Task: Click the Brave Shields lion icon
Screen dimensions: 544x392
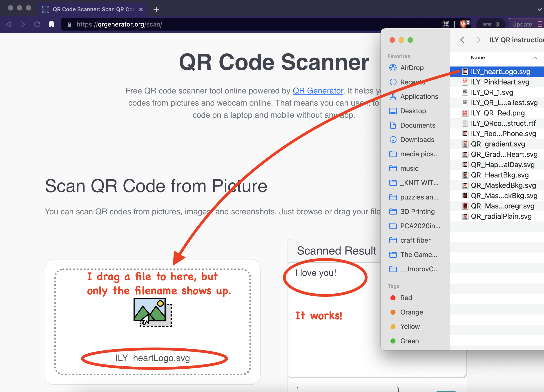Action: click(463, 24)
